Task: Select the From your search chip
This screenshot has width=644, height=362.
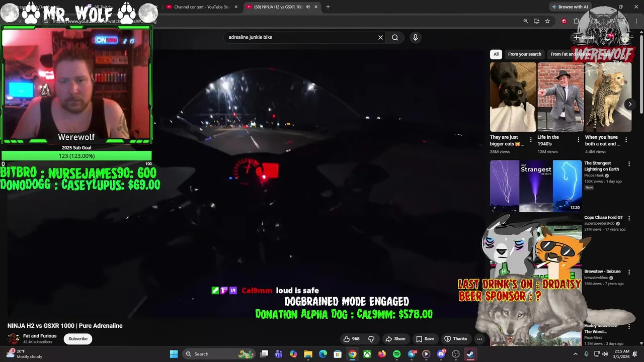Action: [x=525, y=54]
